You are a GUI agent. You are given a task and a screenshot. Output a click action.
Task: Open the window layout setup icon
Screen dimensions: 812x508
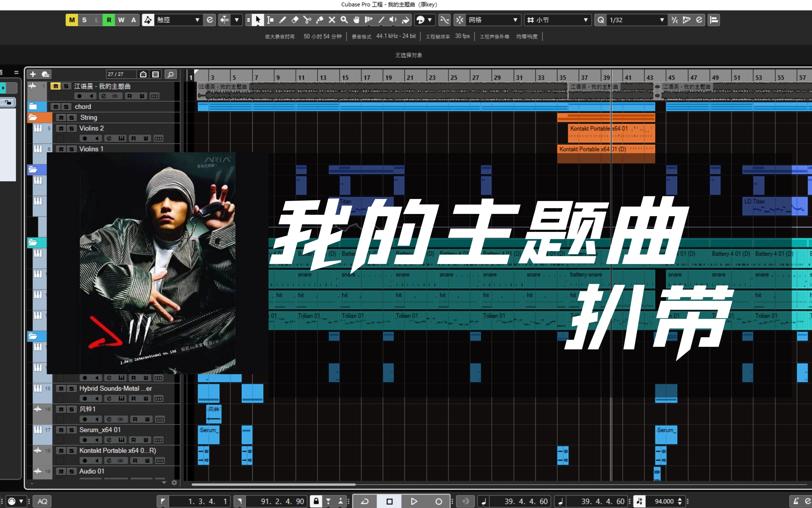(714, 20)
